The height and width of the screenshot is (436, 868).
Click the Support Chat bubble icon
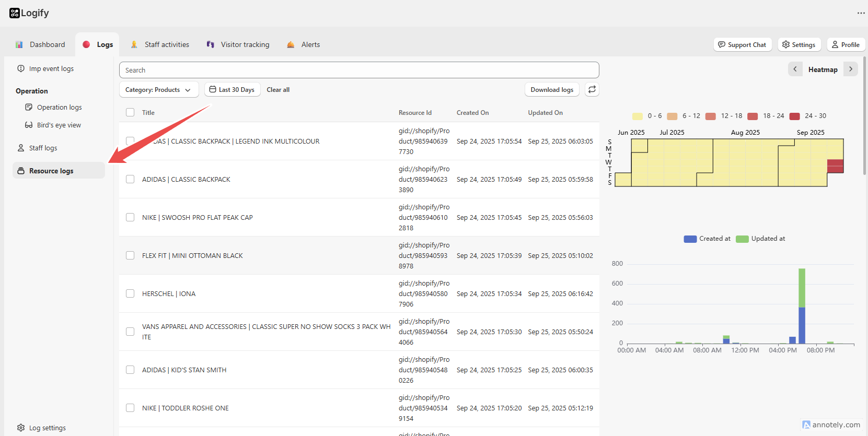coord(722,44)
